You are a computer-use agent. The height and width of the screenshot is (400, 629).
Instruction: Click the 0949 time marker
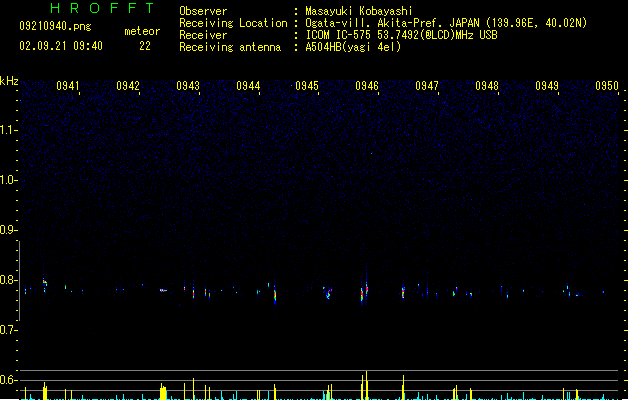coord(547,86)
